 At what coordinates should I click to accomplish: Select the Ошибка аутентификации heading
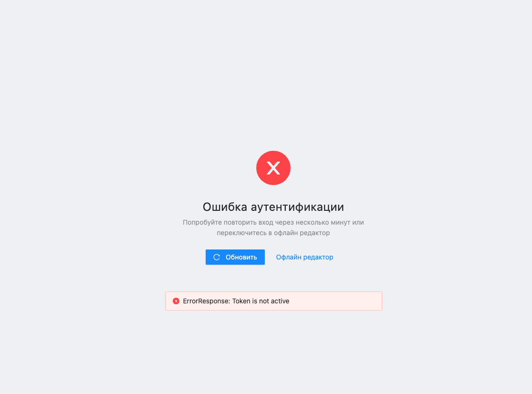coord(273,207)
